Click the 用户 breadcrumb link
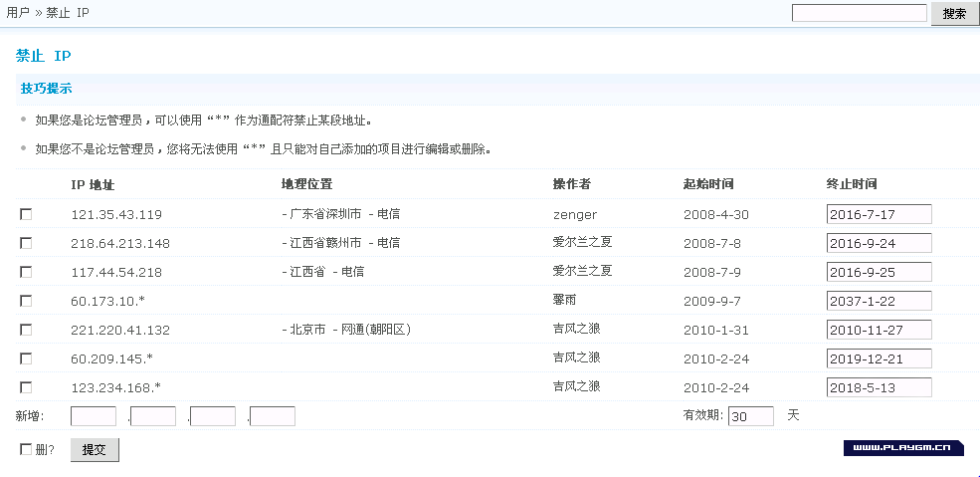The width and height of the screenshot is (980, 477). pyautogui.click(x=18, y=14)
